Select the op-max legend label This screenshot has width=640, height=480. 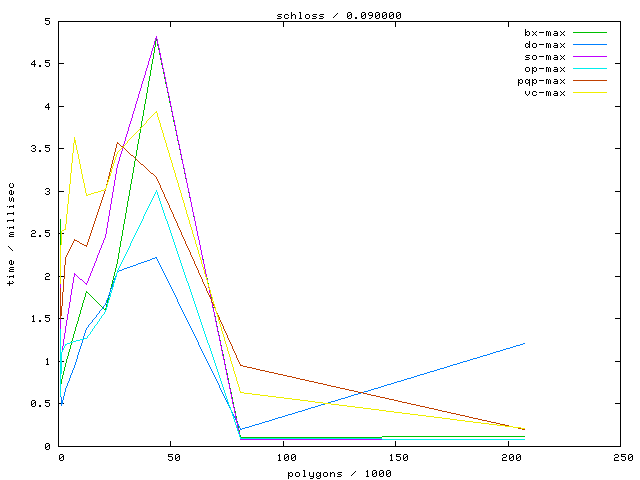pyautogui.click(x=545, y=69)
